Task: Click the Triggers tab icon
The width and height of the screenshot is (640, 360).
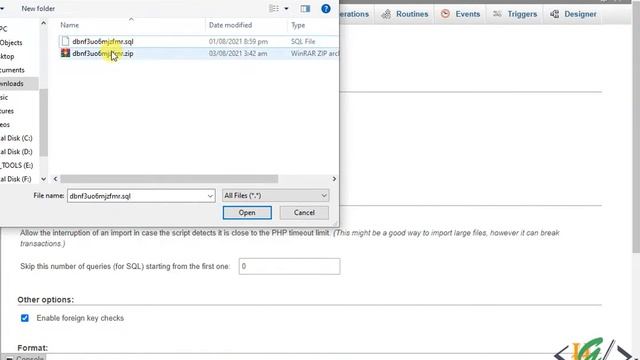Action: pos(497,14)
